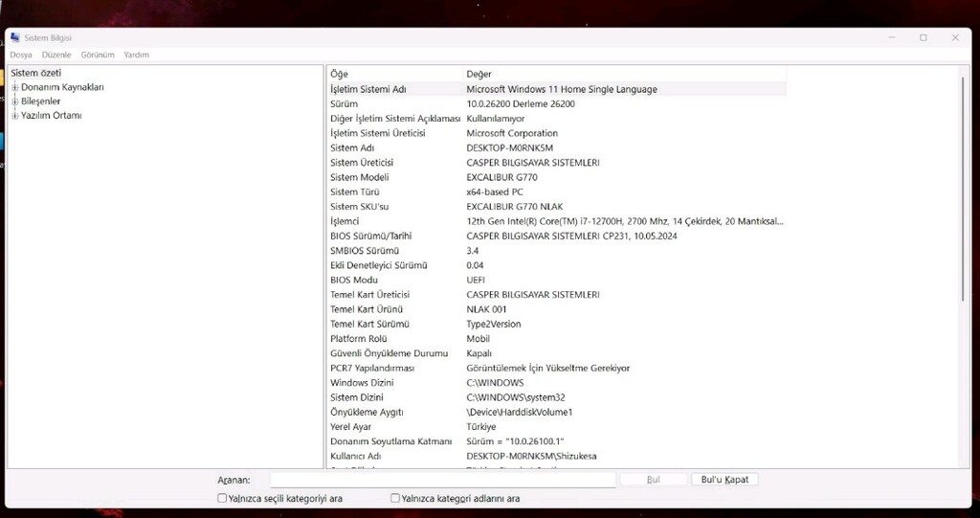The width and height of the screenshot is (980, 518).
Task: Click the Öğe column header
Action: (x=395, y=74)
